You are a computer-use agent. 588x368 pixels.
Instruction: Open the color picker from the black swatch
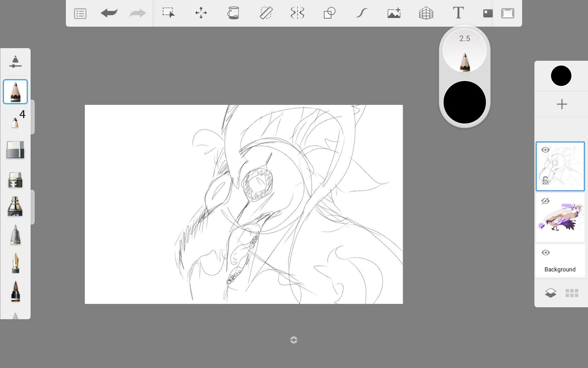click(x=561, y=75)
